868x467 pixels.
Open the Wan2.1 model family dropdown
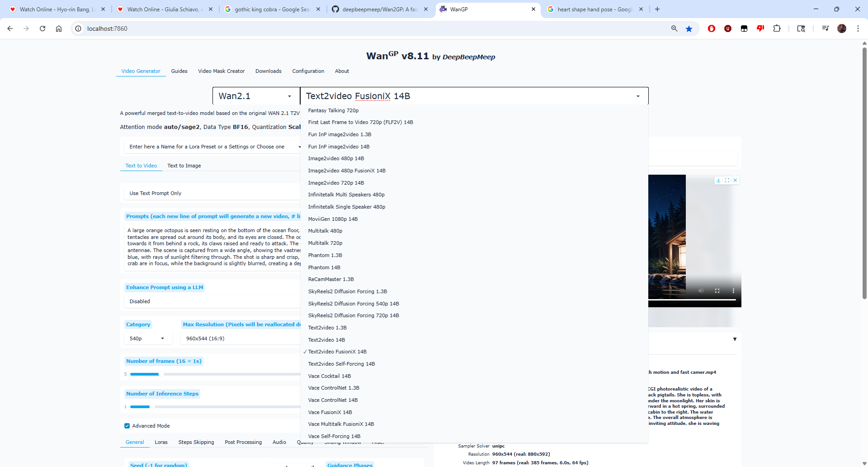256,96
